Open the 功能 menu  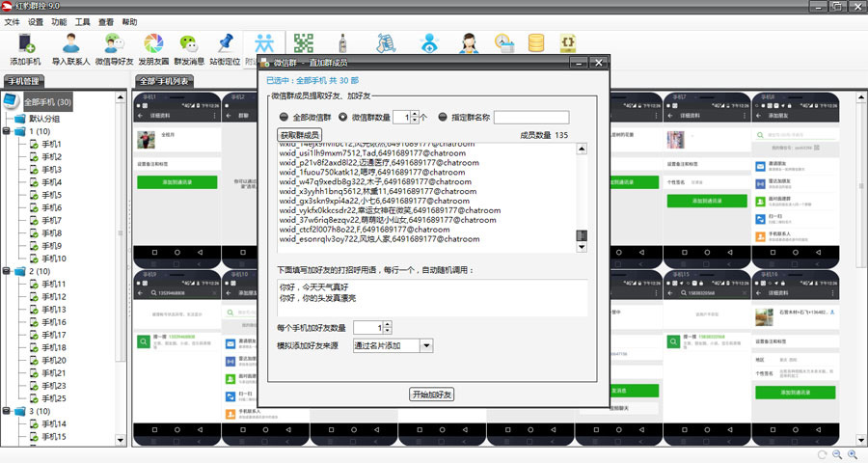click(59, 22)
